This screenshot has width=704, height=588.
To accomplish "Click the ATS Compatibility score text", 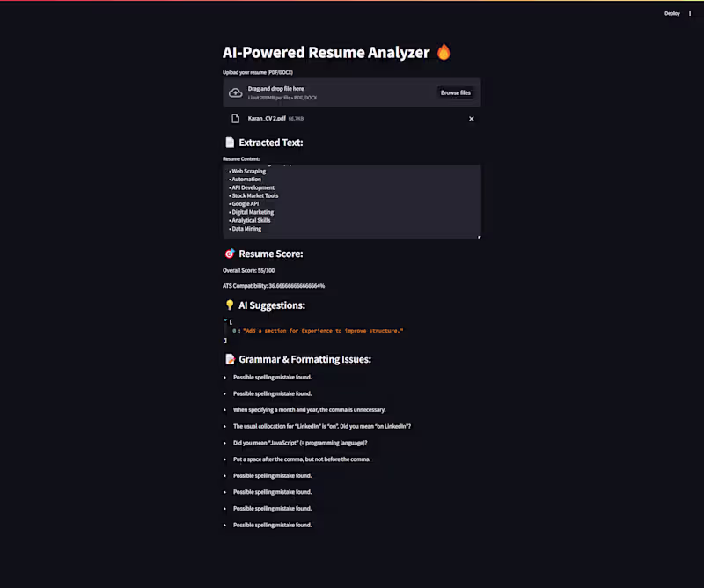I will pos(274,286).
